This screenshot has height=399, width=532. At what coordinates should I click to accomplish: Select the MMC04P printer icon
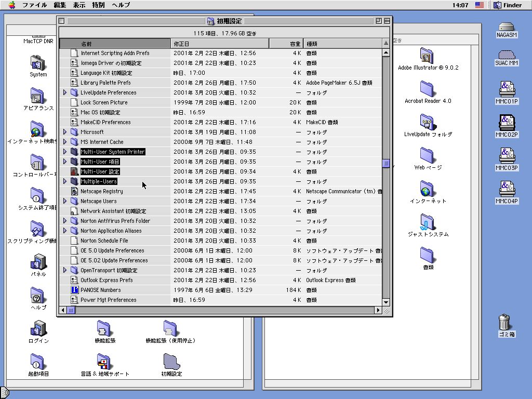507,189
